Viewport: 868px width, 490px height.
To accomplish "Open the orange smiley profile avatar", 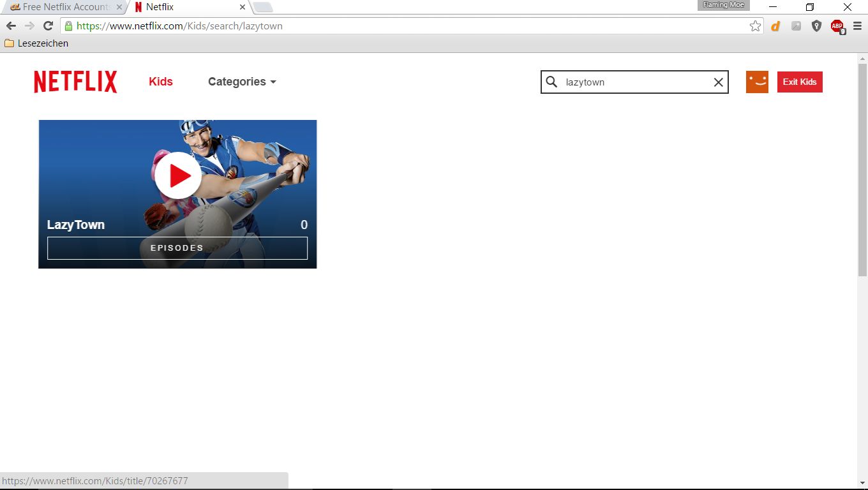I will click(757, 82).
